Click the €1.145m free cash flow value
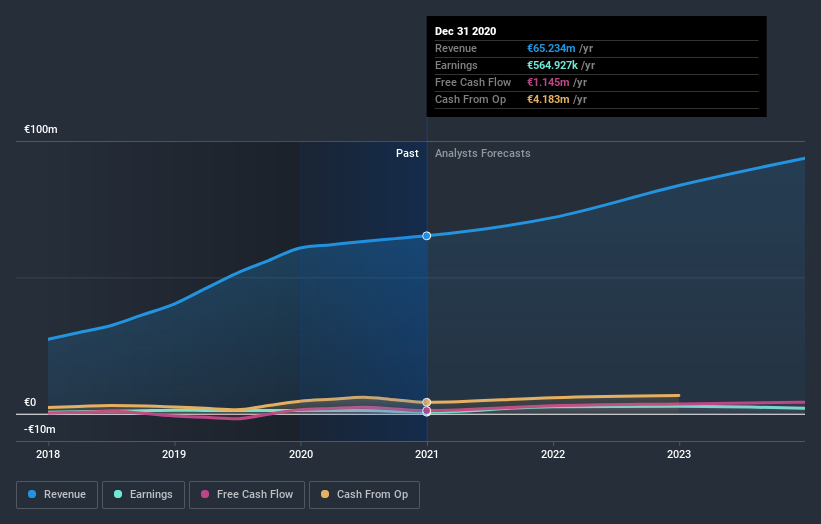 pos(548,82)
